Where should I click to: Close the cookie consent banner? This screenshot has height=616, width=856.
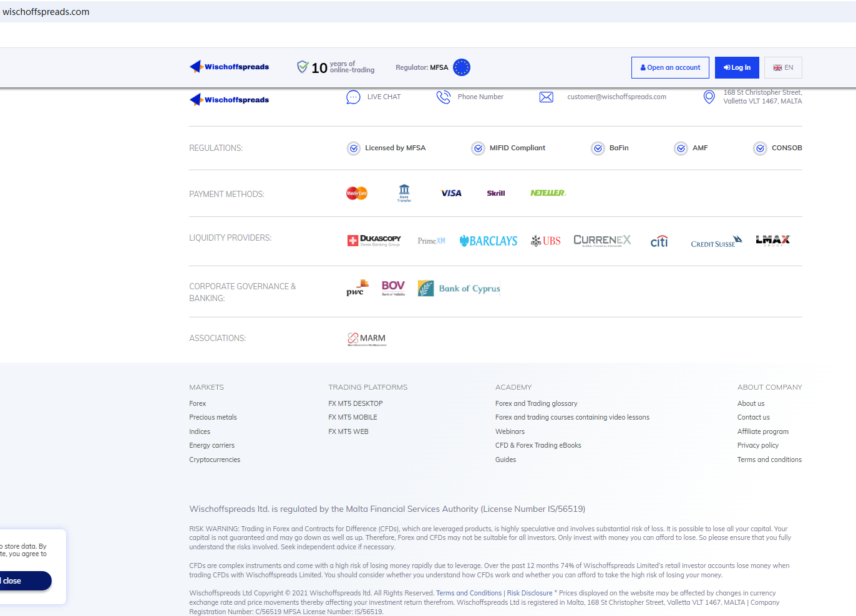click(19, 580)
